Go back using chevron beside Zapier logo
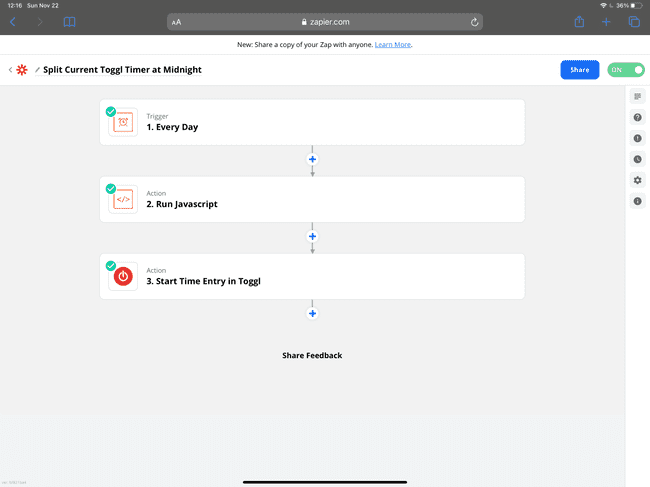 pos(10,70)
